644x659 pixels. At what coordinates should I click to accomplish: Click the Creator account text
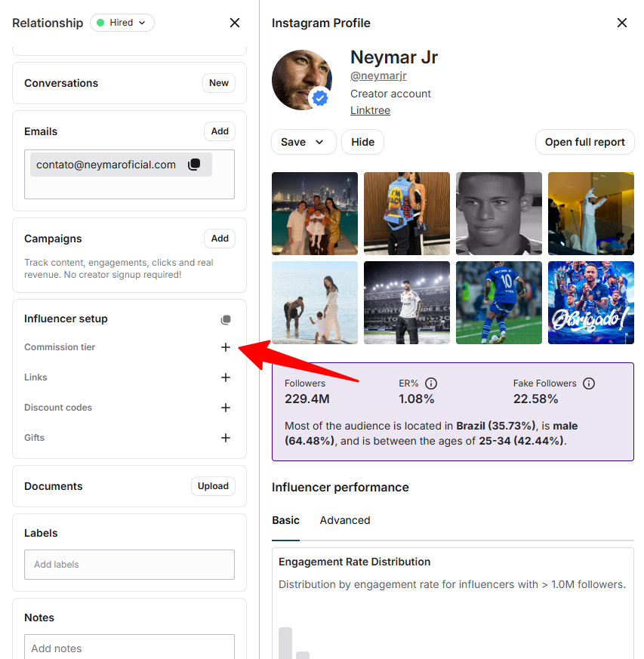[x=390, y=94]
